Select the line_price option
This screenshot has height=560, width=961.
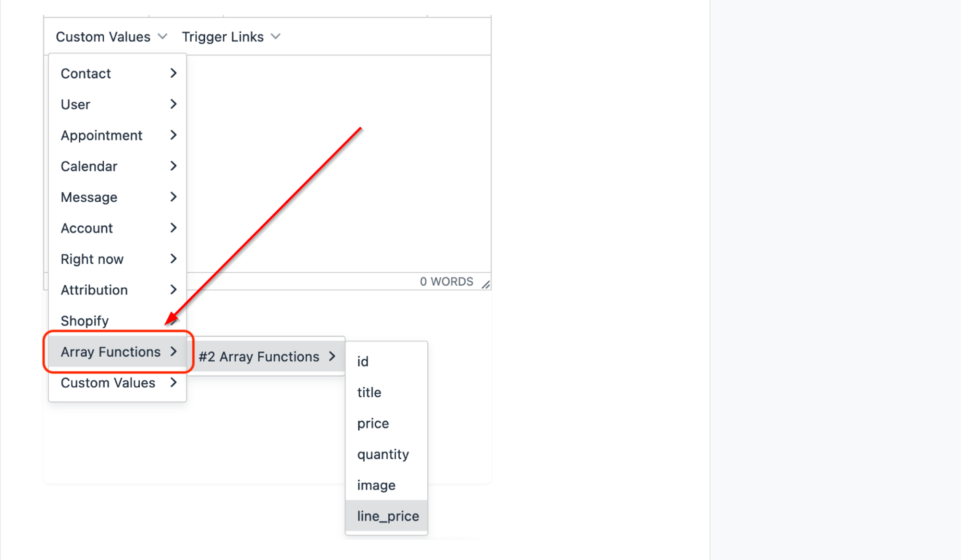click(x=386, y=516)
